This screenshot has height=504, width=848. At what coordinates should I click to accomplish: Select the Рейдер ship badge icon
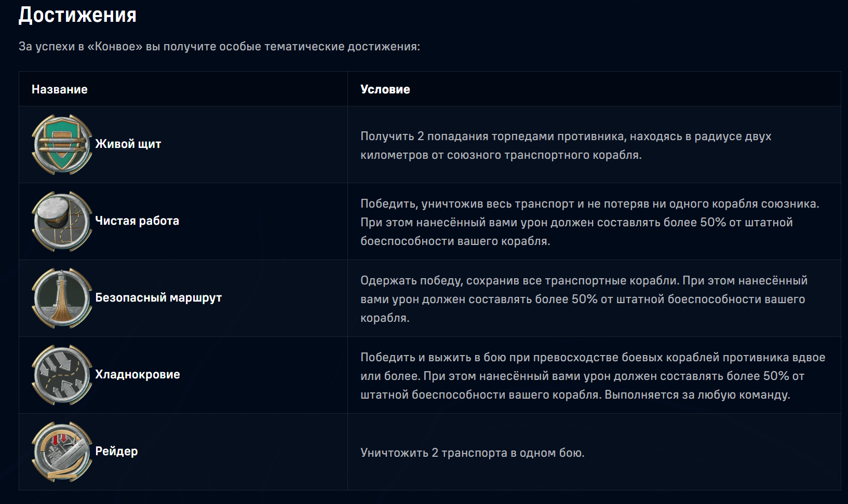[62, 452]
